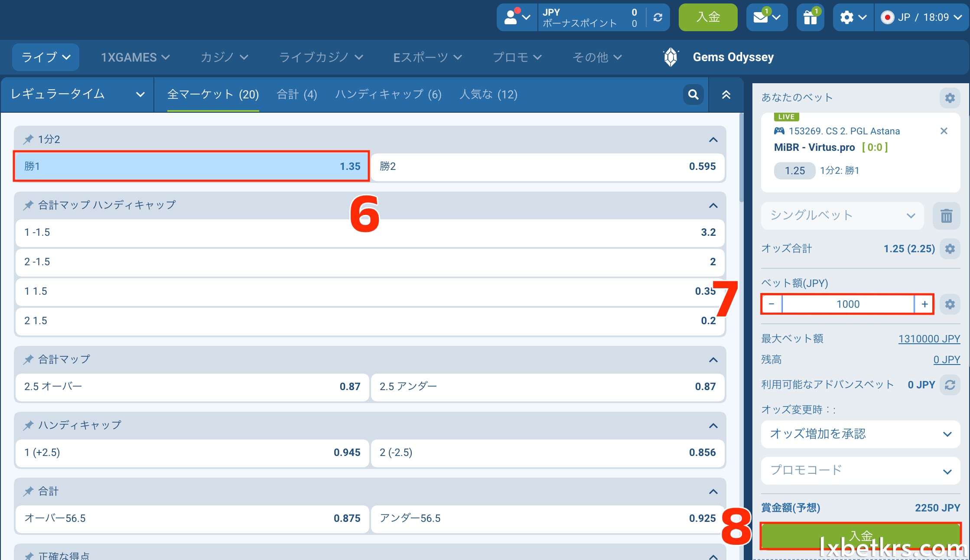Viewport: 970px width, 560px height.
Task: Collapse the 合計 section
Action: pos(713,492)
